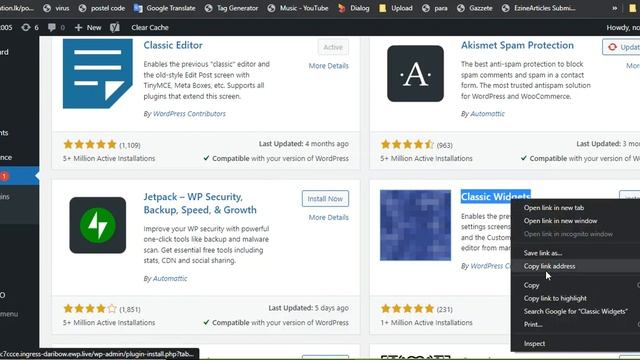Image resolution: width=640 pixels, height=360 pixels.
Task: Open the Google Translate bookmark
Action: (165, 8)
